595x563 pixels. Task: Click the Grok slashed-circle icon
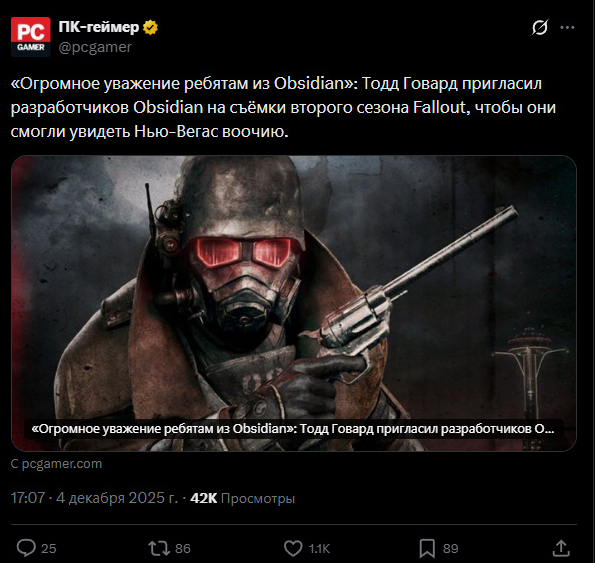[x=539, y=27]
